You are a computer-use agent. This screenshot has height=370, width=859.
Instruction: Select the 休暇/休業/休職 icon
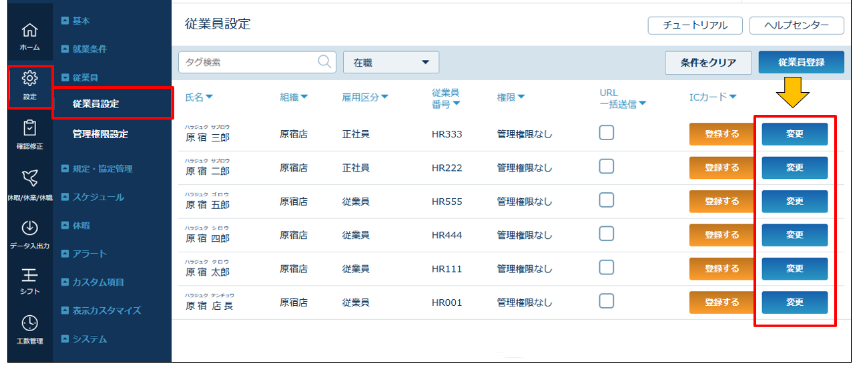30,177
